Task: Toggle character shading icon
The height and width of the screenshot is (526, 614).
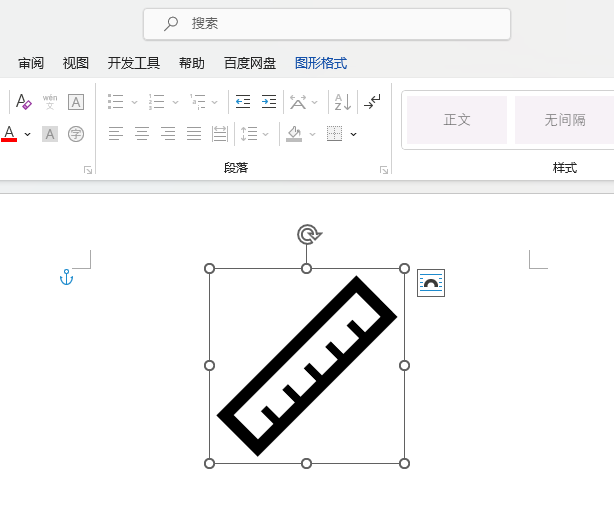Action: point(50,134)
